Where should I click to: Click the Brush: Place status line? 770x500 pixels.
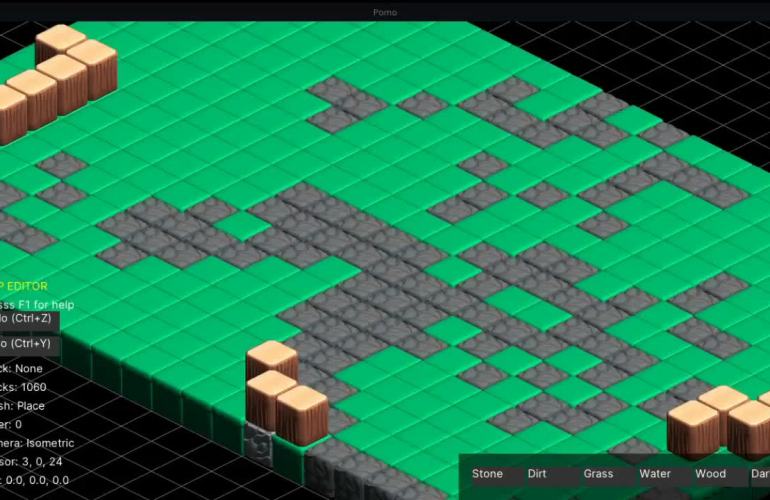pos(24,406)
